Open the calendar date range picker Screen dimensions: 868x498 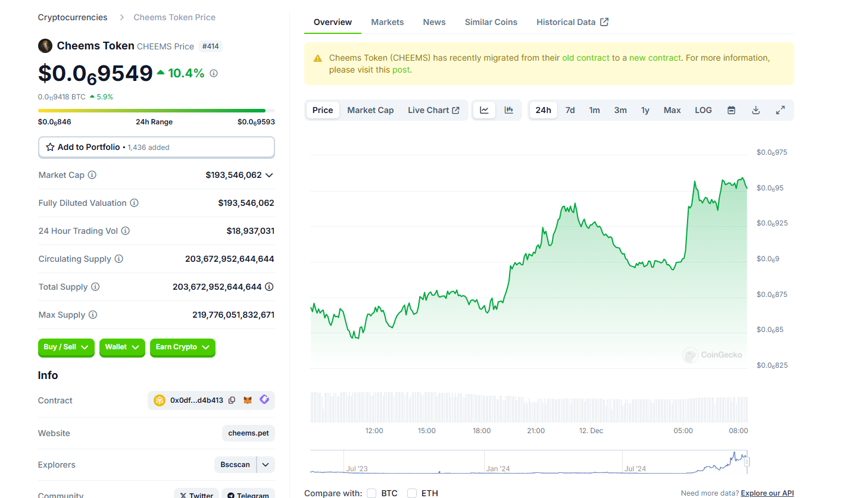tap(732, 110)
